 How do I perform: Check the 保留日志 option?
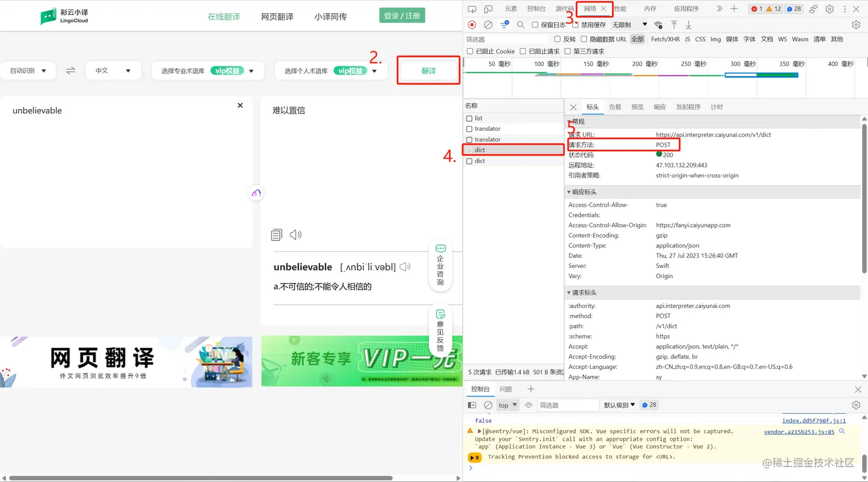[535, 24]
